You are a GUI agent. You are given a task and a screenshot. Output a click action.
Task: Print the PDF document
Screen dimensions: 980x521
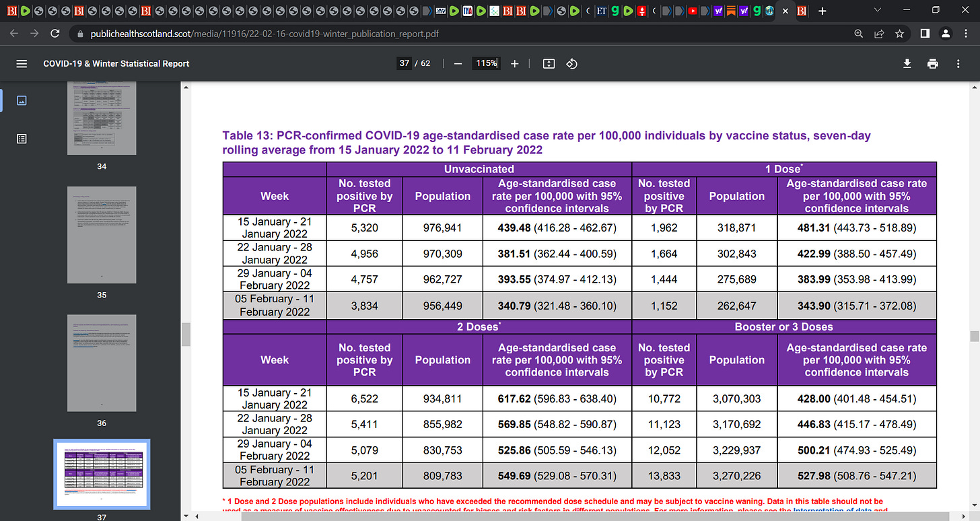(x=932, y=63)
